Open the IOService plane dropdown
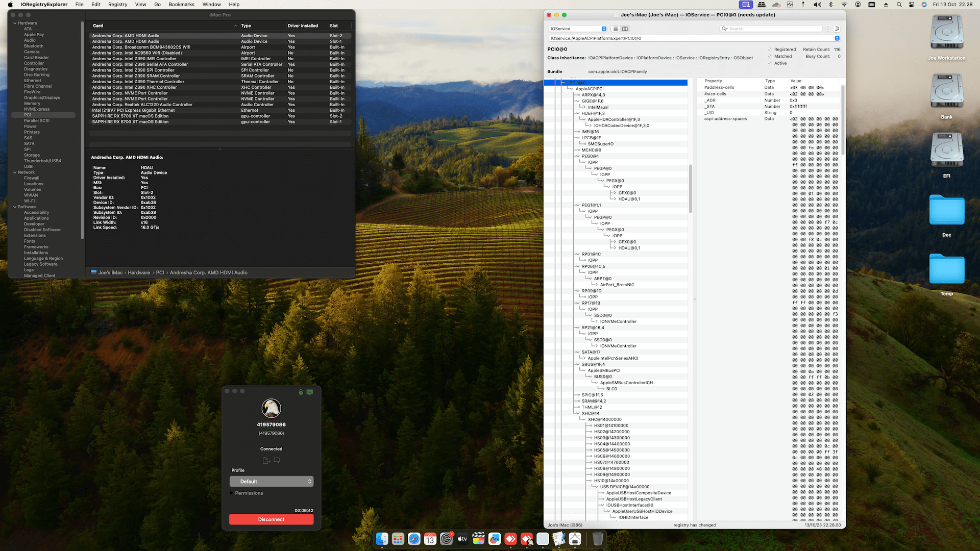980x551 pixels. click(x=578, y=29)
